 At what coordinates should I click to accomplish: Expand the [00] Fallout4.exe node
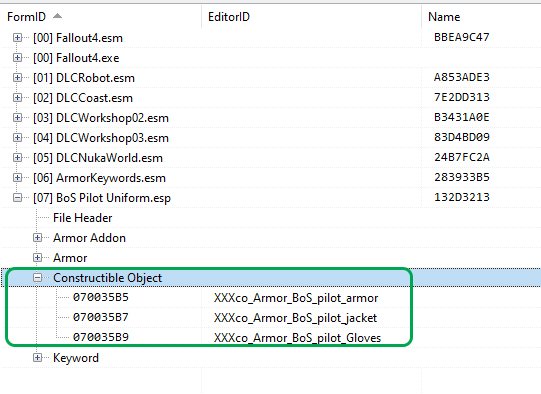pyautogui.click(x=17, y=58)
